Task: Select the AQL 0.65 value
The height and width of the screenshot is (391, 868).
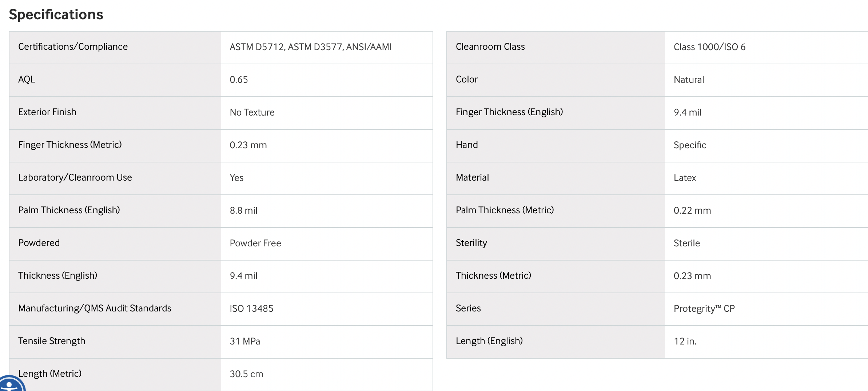Action: point(239,80)
